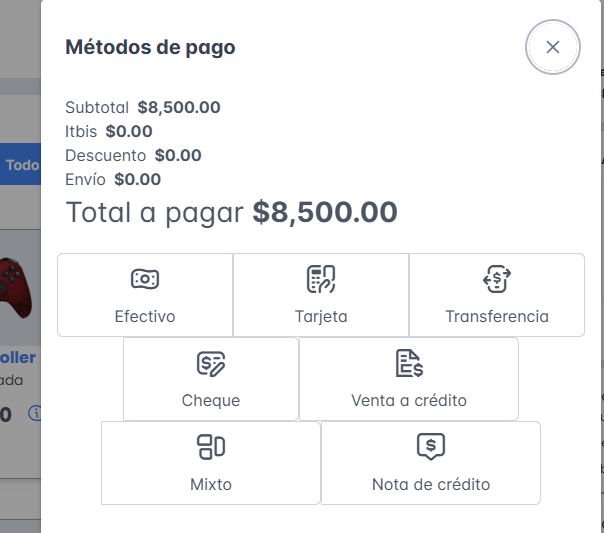Choose the Transferencia text label
The height and width of the screenshot is (533, 604).
[497, 317]
